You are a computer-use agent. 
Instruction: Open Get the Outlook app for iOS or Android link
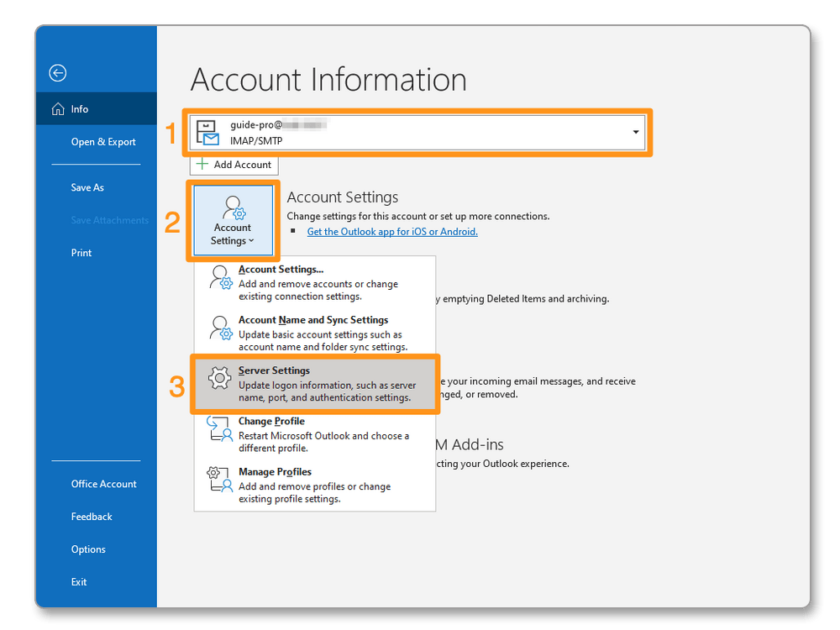pos(392,232)
